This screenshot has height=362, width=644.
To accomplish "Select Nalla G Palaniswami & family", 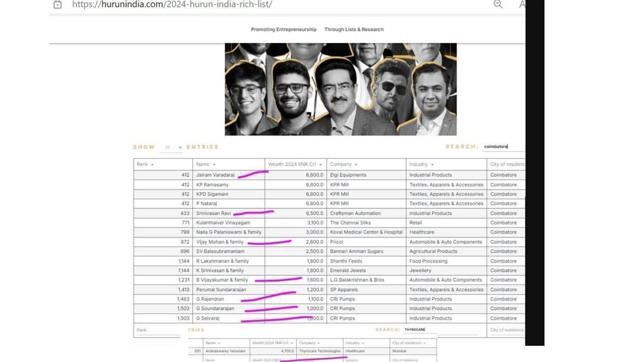I will (x=229, y=232).
